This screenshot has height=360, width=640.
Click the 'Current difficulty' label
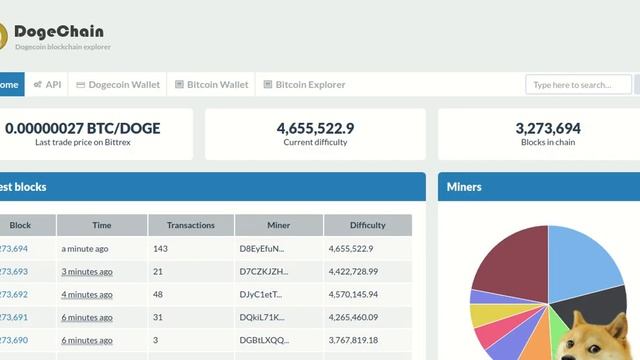click(x=315, y=142)
